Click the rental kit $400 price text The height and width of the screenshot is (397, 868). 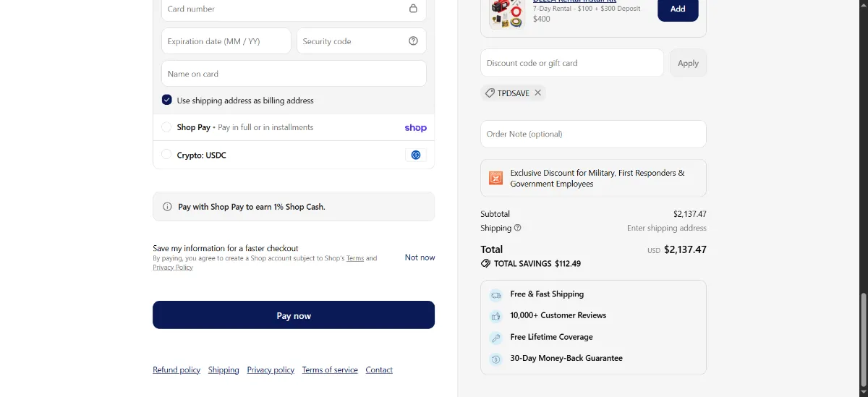coord(542,19)
